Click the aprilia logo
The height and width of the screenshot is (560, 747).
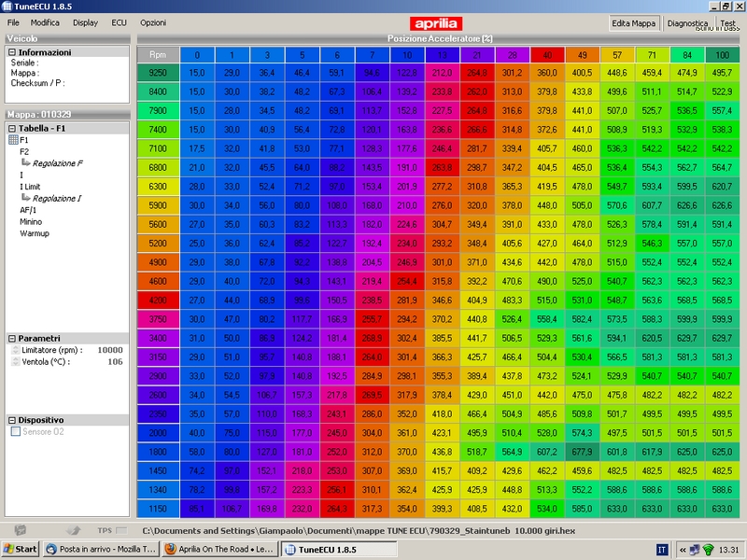435,23
